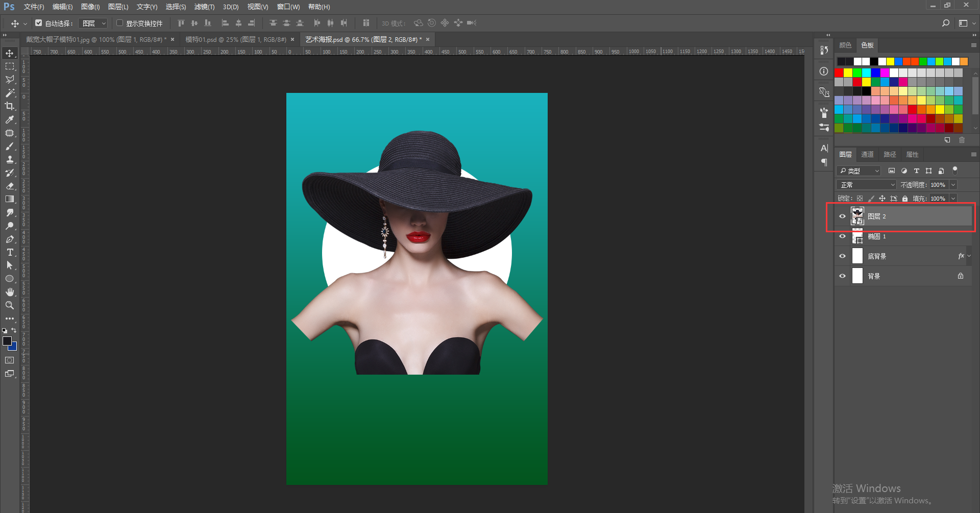The width and height of the screenshot is (980, 513).
Task: Open the 图像(I) menu
Action: [90, 7]
